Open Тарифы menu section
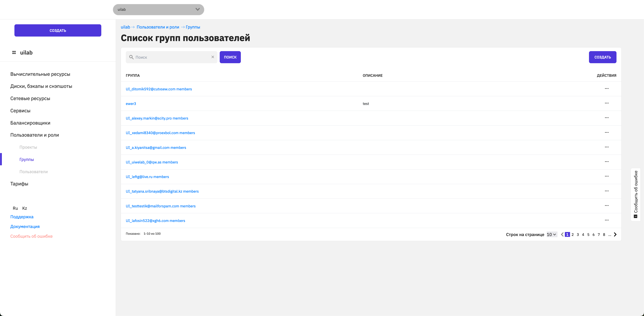Viewport: 644px width, 316px height. click(19, 184)
